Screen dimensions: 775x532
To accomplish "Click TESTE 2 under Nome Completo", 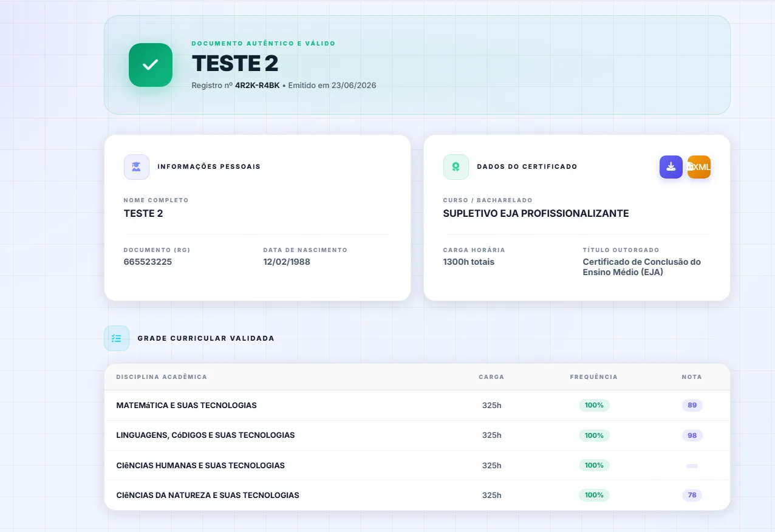I will (143, 214).
